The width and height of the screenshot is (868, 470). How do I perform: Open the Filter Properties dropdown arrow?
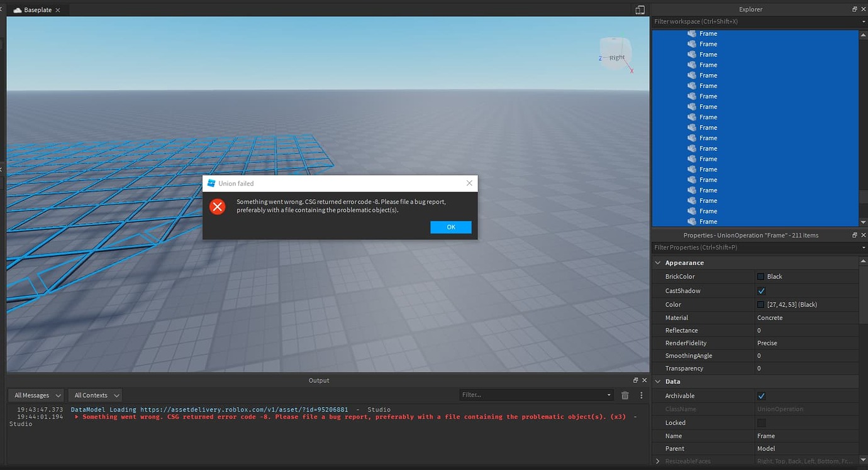[x=864, y=248]
